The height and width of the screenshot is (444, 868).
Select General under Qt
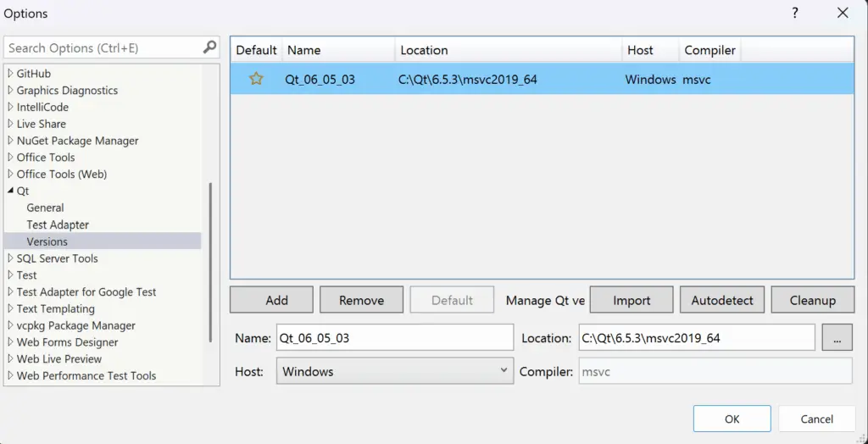[45, 208]
